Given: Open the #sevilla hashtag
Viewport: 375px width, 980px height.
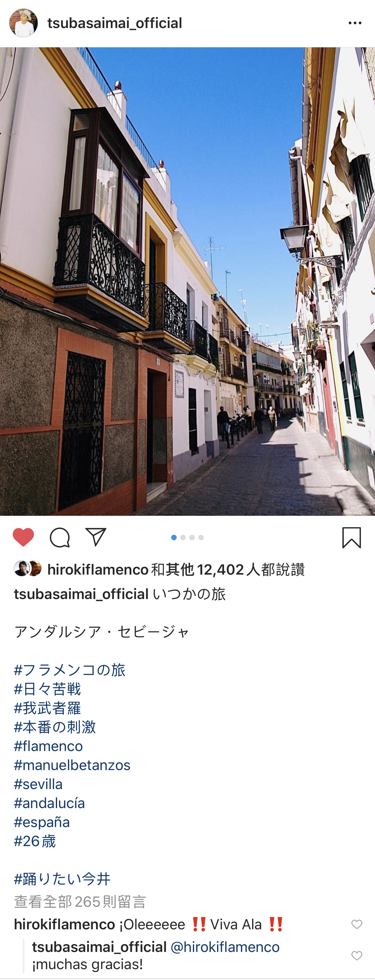Looking at the screenshot, I should click(38, 784).
